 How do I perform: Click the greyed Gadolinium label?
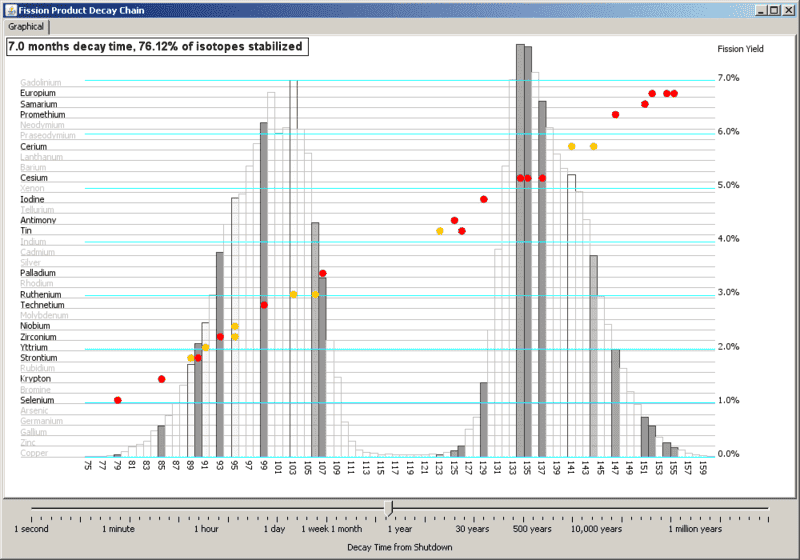(41, 82)
